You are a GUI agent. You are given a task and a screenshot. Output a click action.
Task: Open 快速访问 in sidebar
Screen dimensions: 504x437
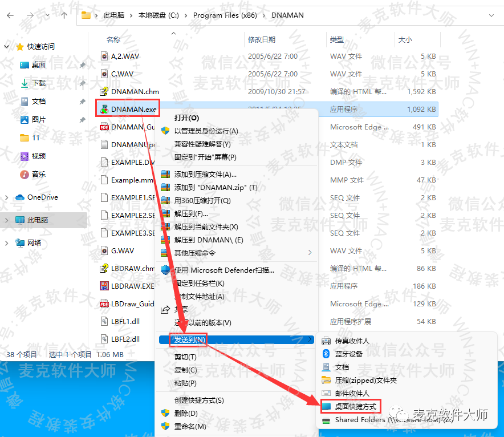pyautogui.click(x=41, y=47)
